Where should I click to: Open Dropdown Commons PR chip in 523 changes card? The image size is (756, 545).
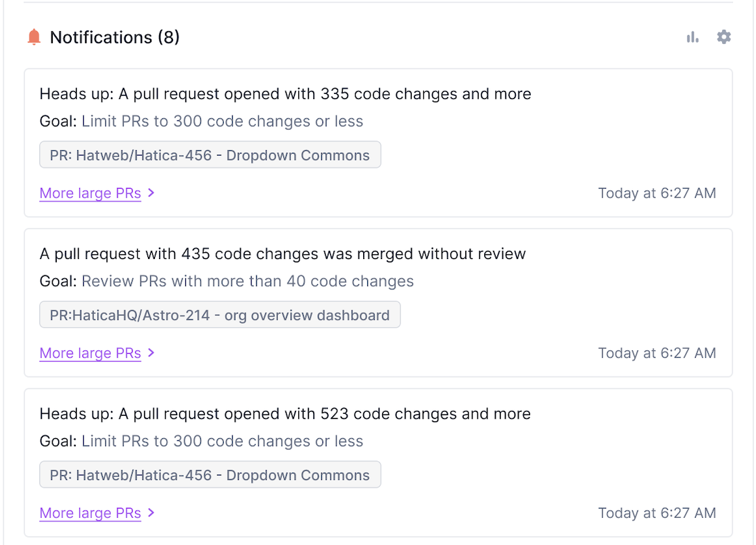click(x=210, y=475)
